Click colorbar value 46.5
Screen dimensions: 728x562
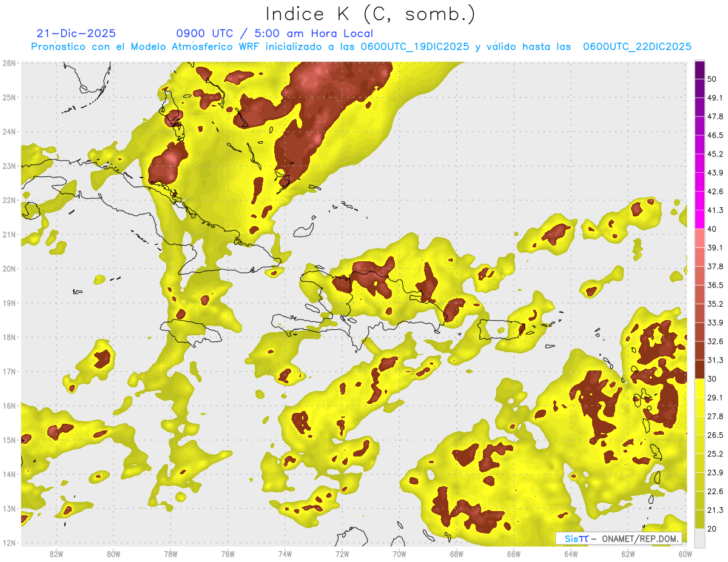pyautogui.click(x=715, y=135)
